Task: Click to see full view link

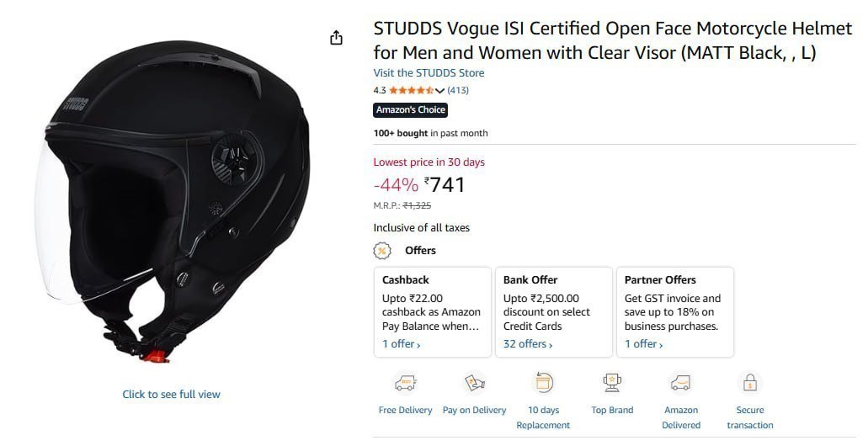Action: [x=172, y=395]
